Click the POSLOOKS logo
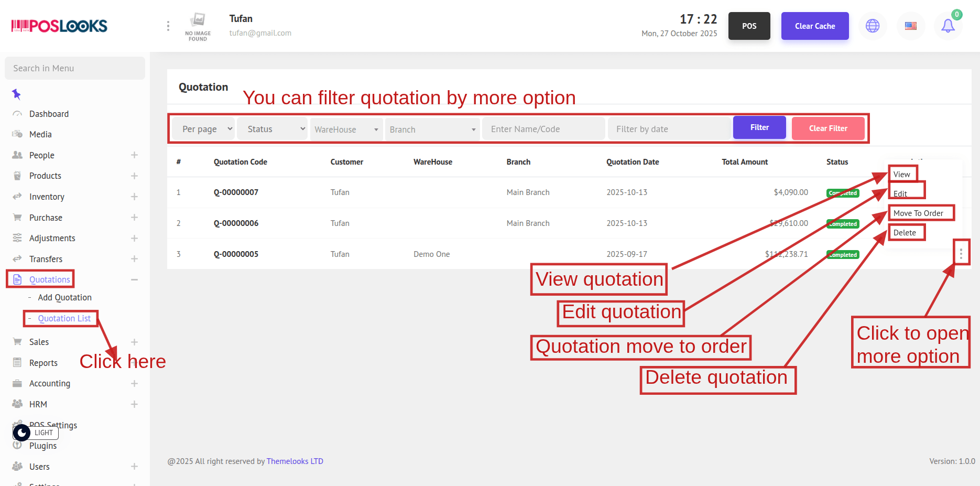The width and height of the screenshot is (980, 486). pyautogui.click(x=59, y=26)
